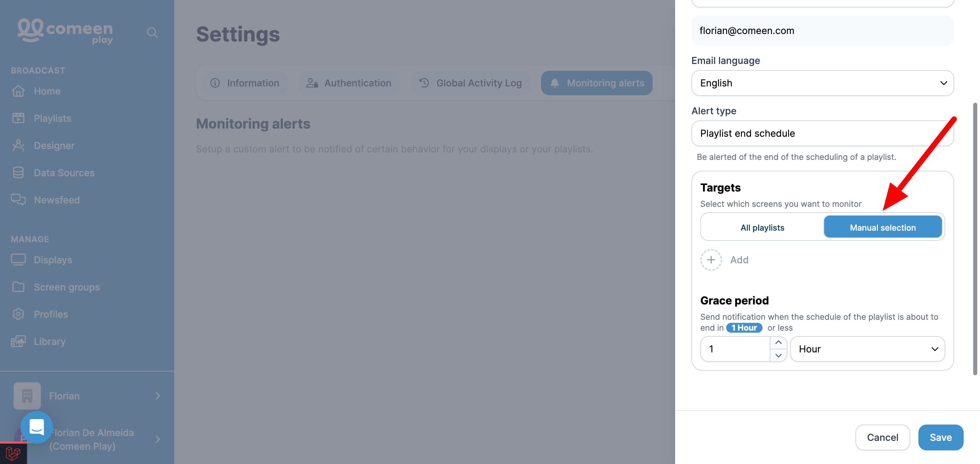
Task: Open the Email language dropdown
Action: coord(822,83)
